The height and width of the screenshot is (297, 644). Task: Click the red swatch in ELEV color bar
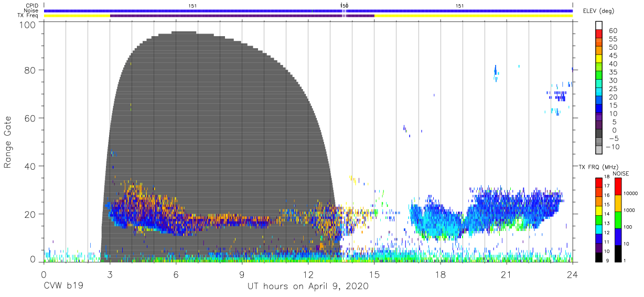point(599,34)
